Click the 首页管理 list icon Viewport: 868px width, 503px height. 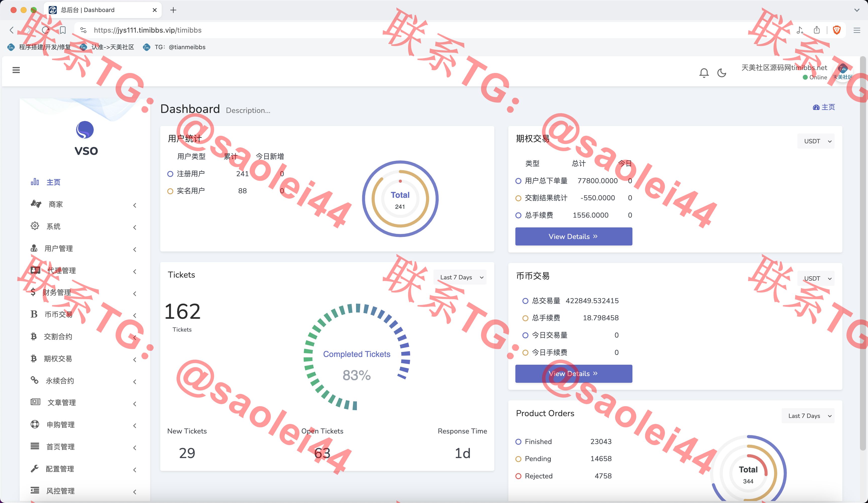(x=35, y=446)
